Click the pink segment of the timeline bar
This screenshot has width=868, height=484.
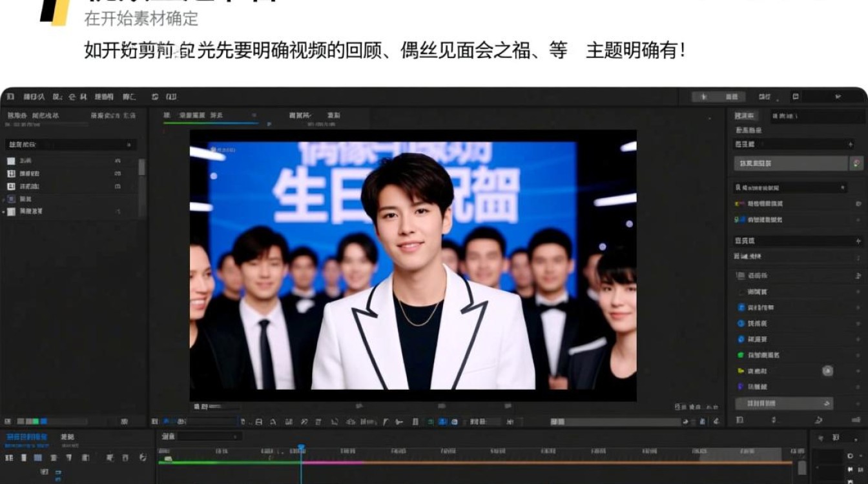point(333,462)
